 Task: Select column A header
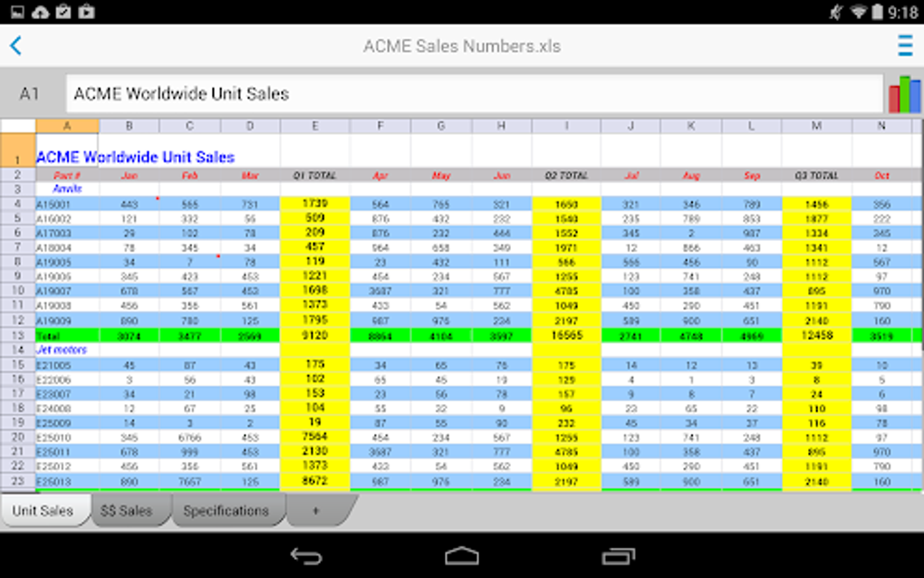point(67,126)
